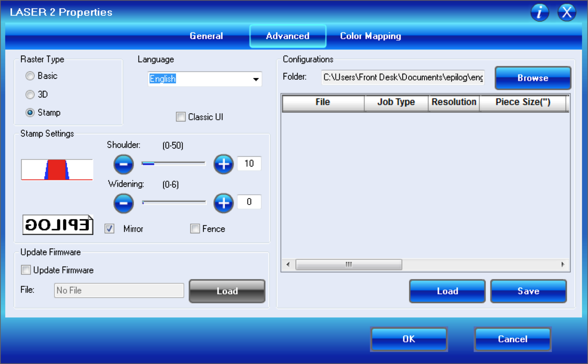Confirm the dialog with OK
This screenshot has height=364, width=588.
[409, 339]
